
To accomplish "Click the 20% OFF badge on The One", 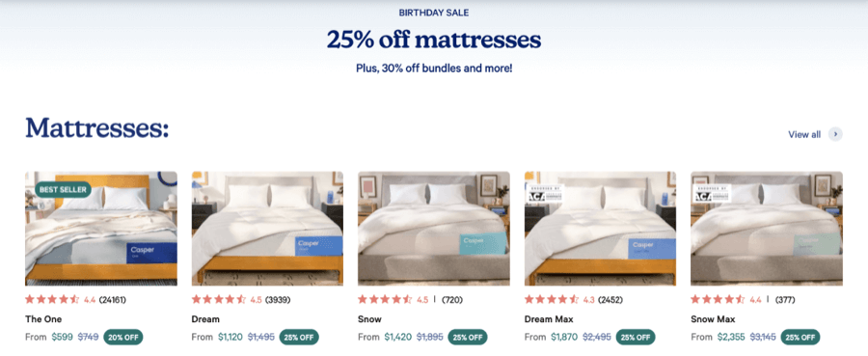I will 122,337.
